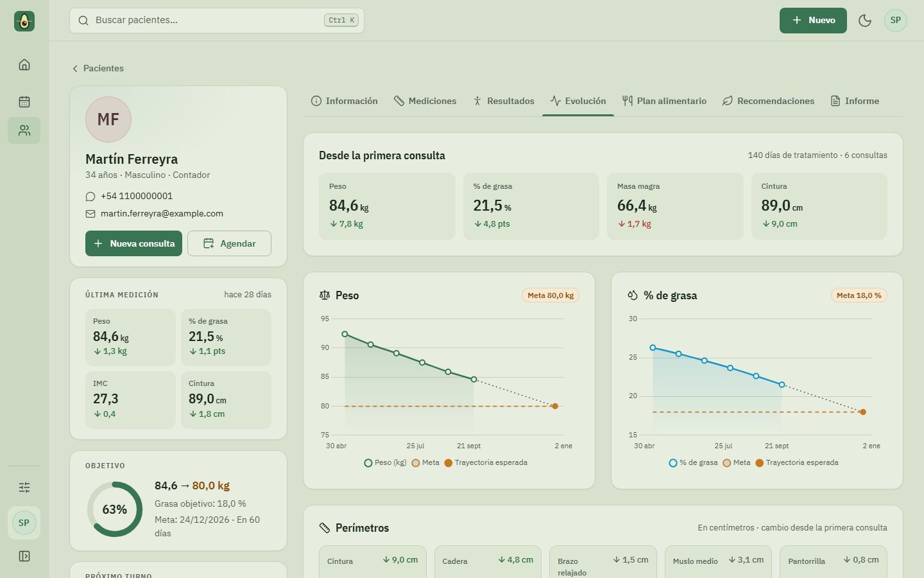Open the Plan alimentario tab
Screen dimensions: 924x578
pos(664,101)
